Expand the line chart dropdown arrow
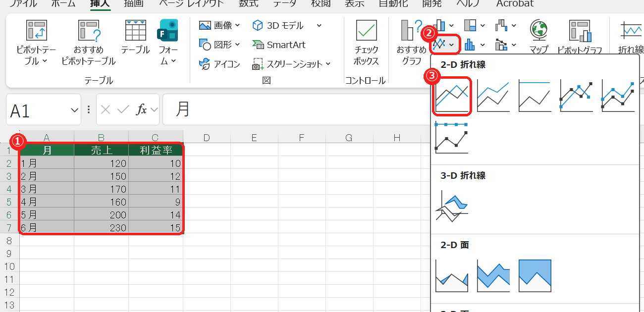The width and height of the screenshot is (644, 312). 451,45
